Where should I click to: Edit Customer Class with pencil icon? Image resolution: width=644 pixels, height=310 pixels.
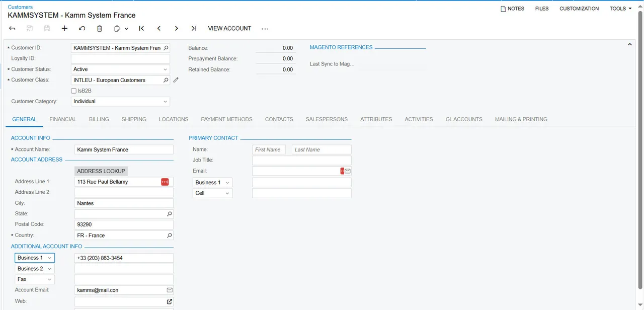176,80
